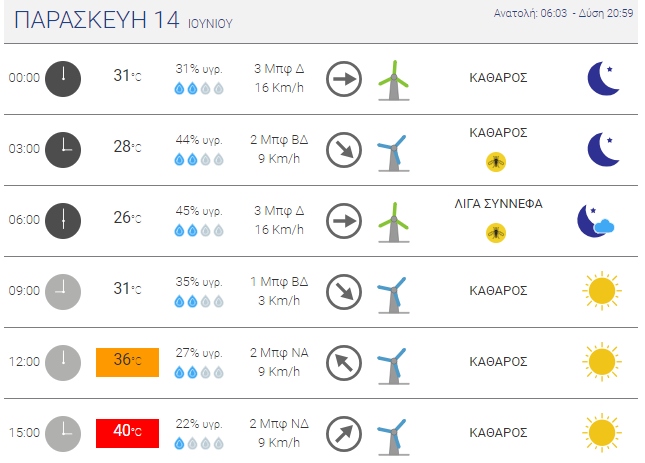Click the 15:00 gray clock icon
This screenshot has width=645, height=463.
click(62, 432)
